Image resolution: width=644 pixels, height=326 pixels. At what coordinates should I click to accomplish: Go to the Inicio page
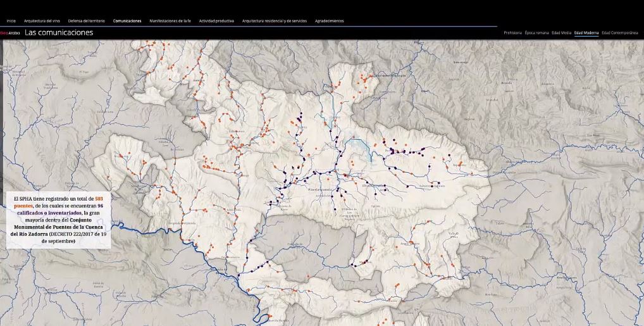point(11,21)
